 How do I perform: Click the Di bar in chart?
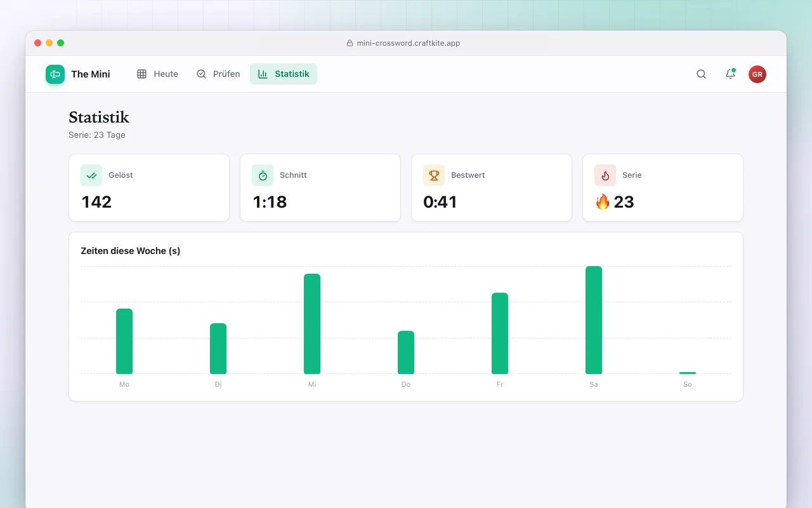pos(218,349)
